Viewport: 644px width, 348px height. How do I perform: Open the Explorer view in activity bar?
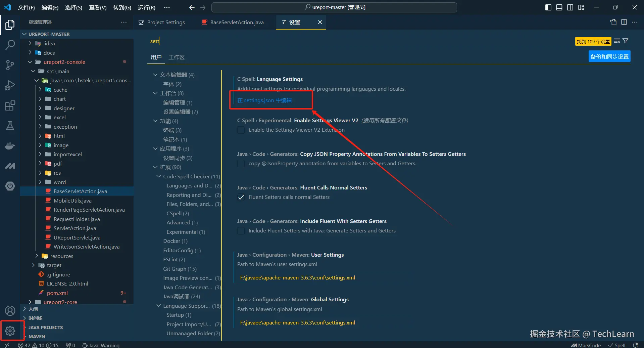(x=10, y=25)
